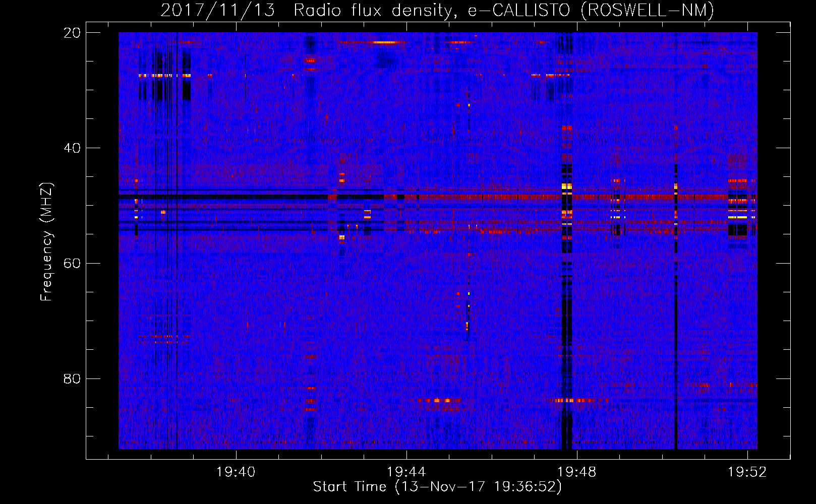Click the 60 frequency tick label

tap(72, 264)
